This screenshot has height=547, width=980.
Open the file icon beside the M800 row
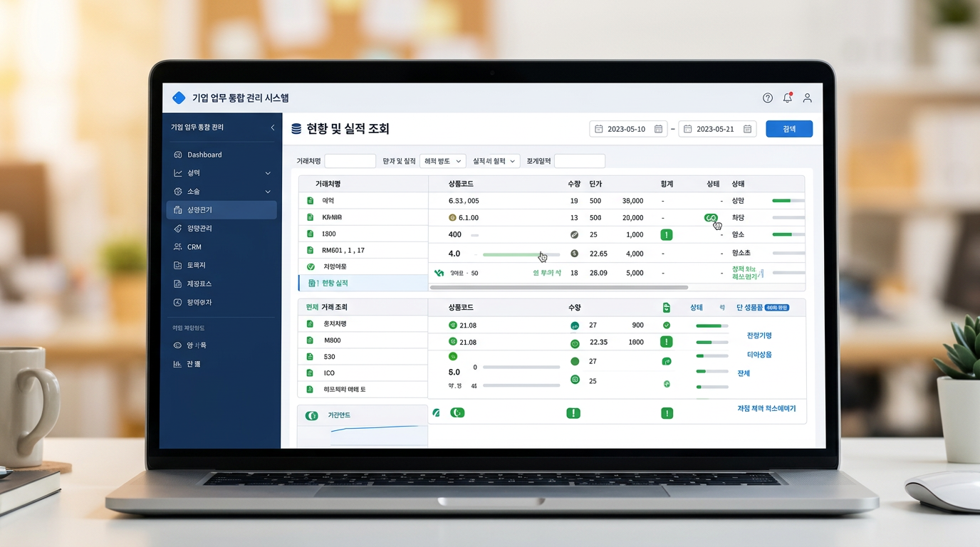pos(310,340)
